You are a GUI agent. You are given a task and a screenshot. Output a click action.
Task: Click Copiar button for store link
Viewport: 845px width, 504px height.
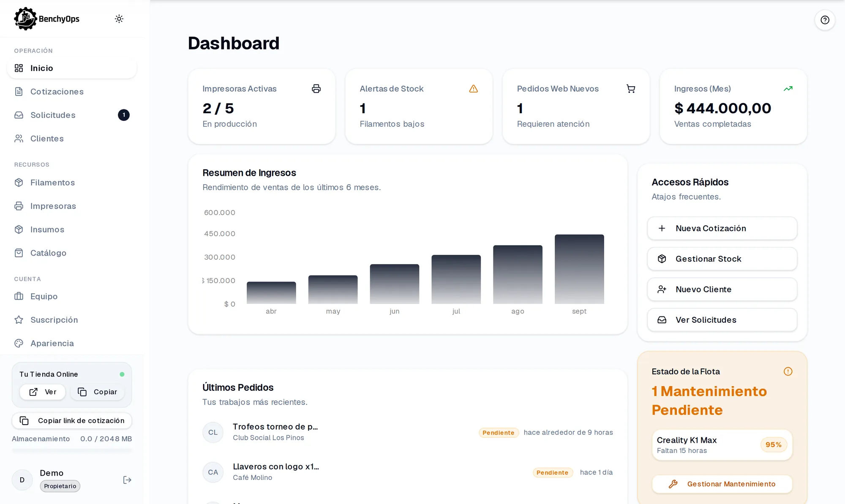click(97, 392)
